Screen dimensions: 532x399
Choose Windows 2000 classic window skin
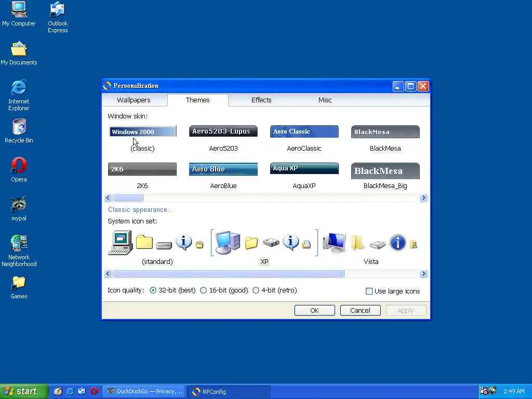[x=142, y=139]
